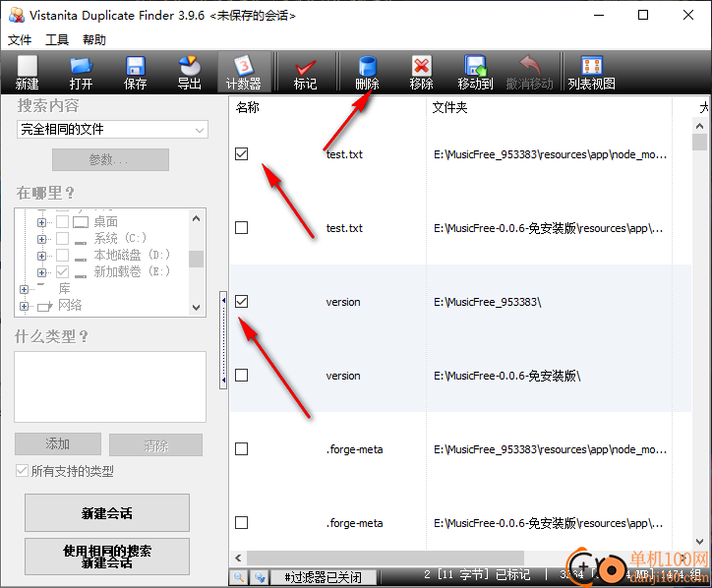This screenshot has height=588, width=712.
Task: Click the 参数... button
Action: coord(110,159)
